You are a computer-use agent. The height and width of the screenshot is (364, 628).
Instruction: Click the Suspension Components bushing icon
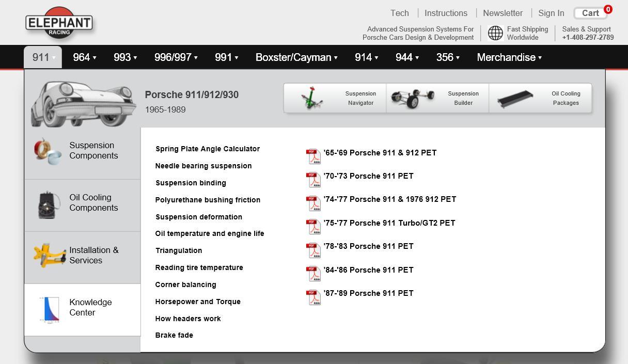click(48, 151)
